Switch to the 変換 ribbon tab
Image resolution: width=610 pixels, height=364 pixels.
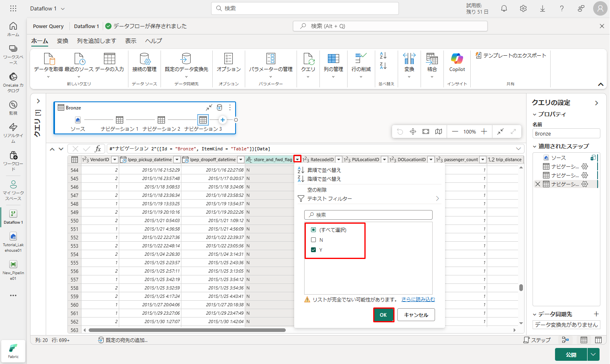tap(63, 41)
